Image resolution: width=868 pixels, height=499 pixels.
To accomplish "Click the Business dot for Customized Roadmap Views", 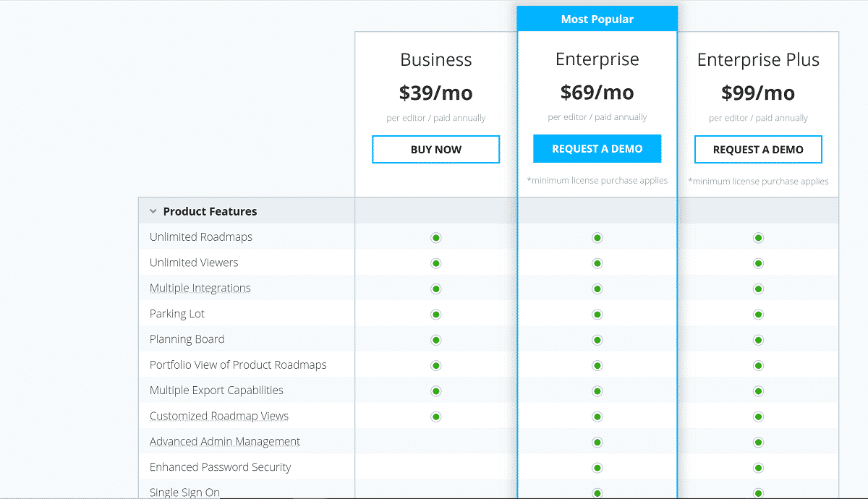I will point(435,417).
